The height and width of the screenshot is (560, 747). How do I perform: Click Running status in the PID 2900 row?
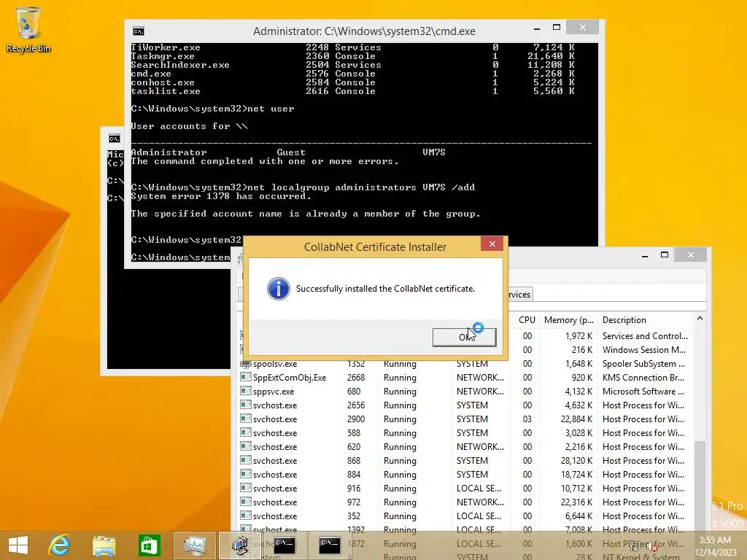[x=400, y=419]
